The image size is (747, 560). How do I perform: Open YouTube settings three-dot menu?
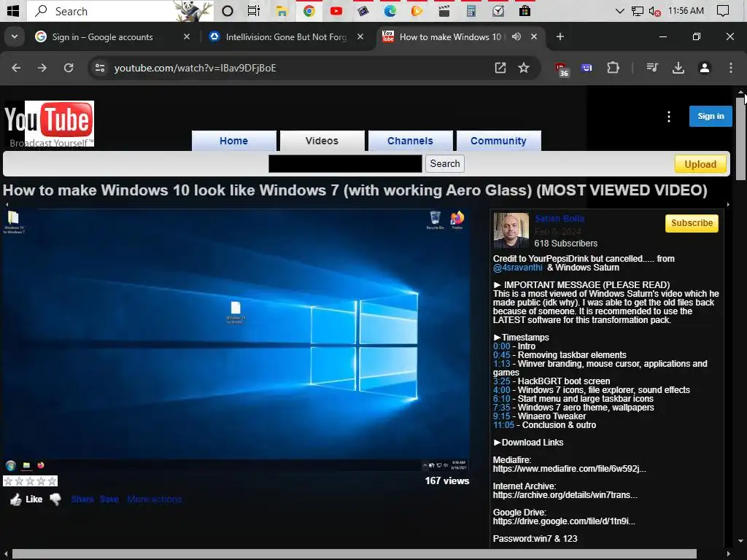669,117
